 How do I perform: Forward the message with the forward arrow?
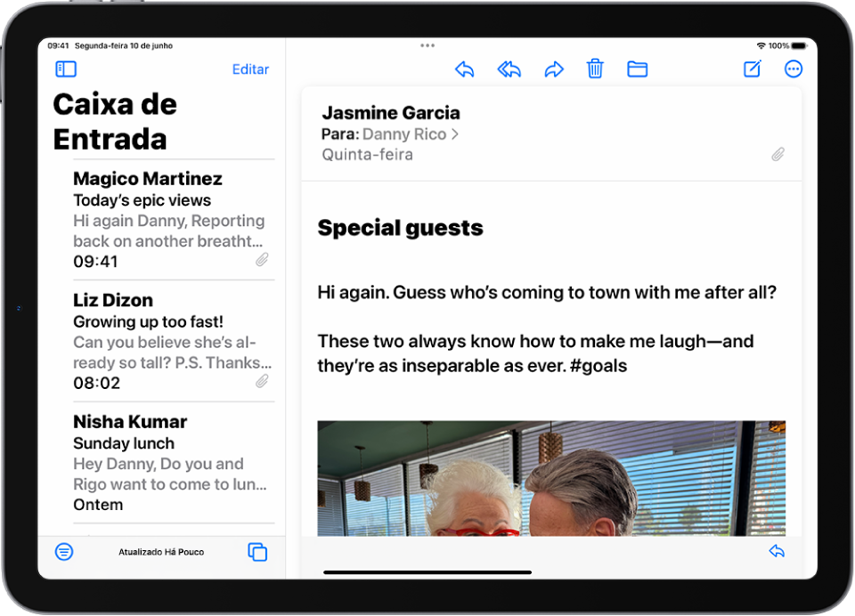coord(554,69)
